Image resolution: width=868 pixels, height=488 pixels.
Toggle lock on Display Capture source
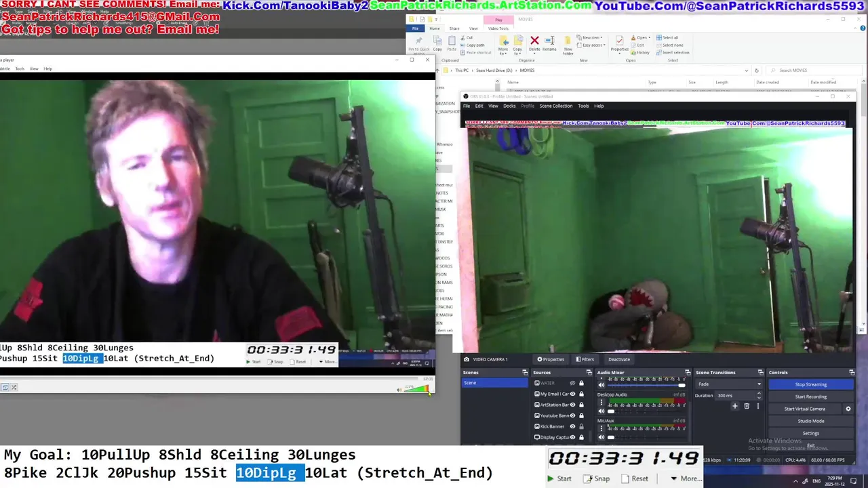tap(581, 437)
